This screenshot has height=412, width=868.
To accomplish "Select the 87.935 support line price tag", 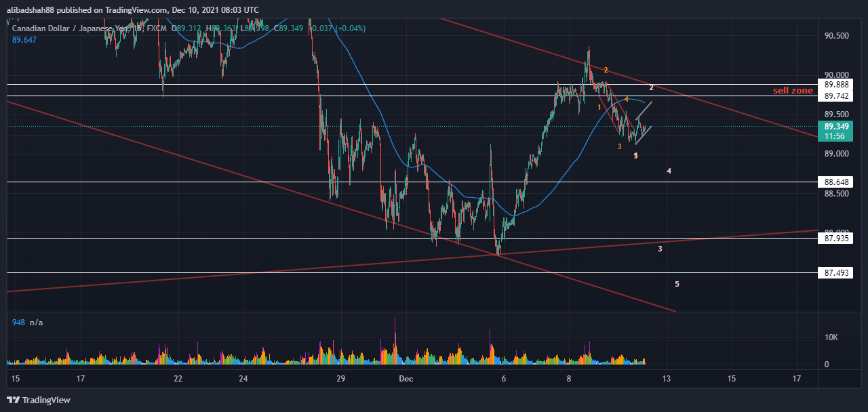I will (x=837, y=239).
